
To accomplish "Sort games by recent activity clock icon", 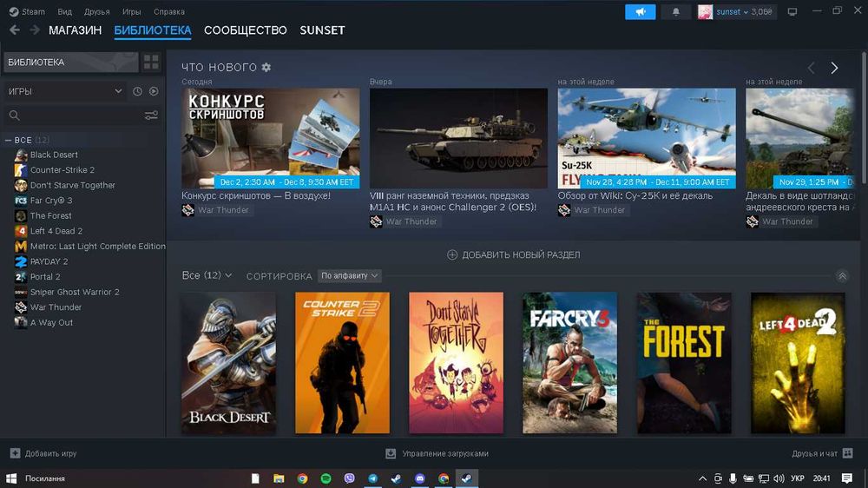I will click(x=137, y=91).
